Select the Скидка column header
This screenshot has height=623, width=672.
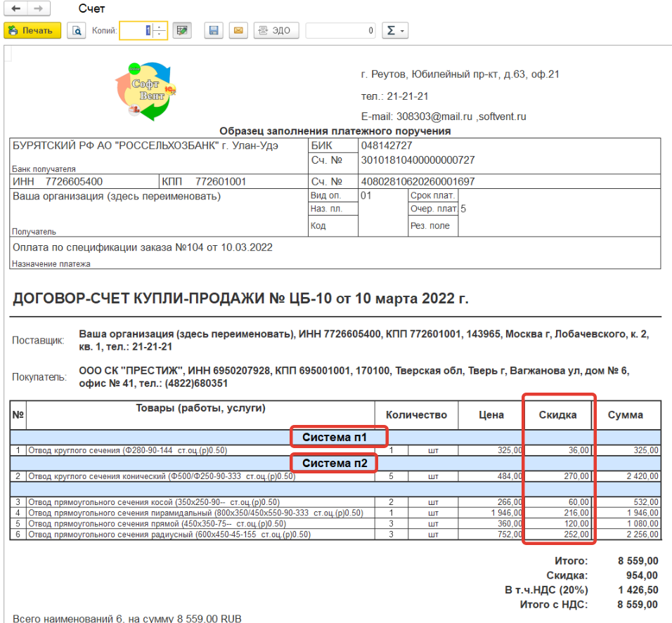pyautogui.click(x=557, y=415)
